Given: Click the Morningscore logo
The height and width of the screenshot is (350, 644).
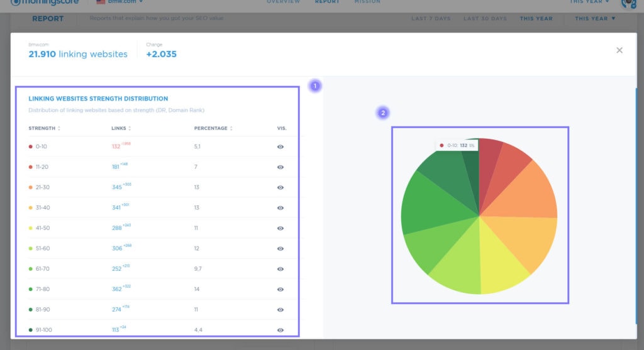Looking at the screenshot, I should [45, 2].
